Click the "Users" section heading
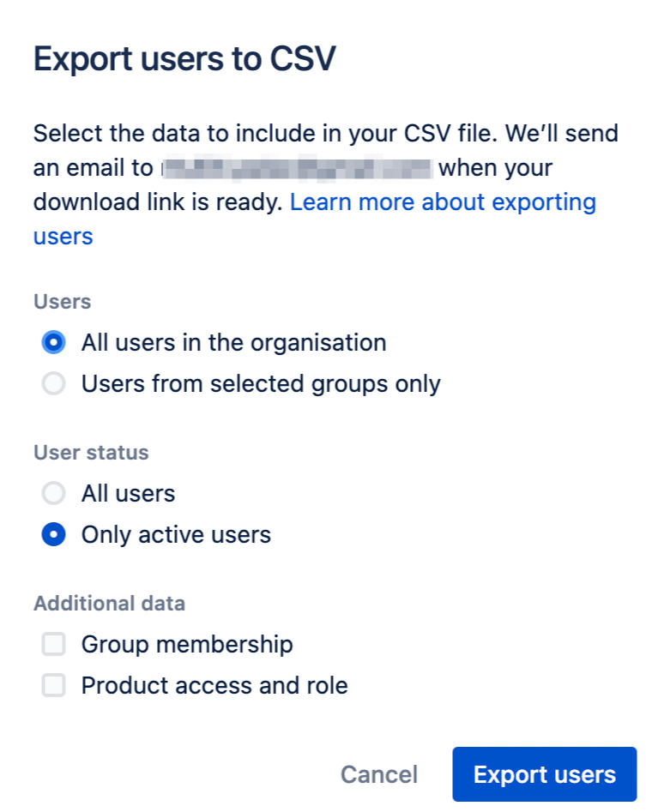 (62, 302)
